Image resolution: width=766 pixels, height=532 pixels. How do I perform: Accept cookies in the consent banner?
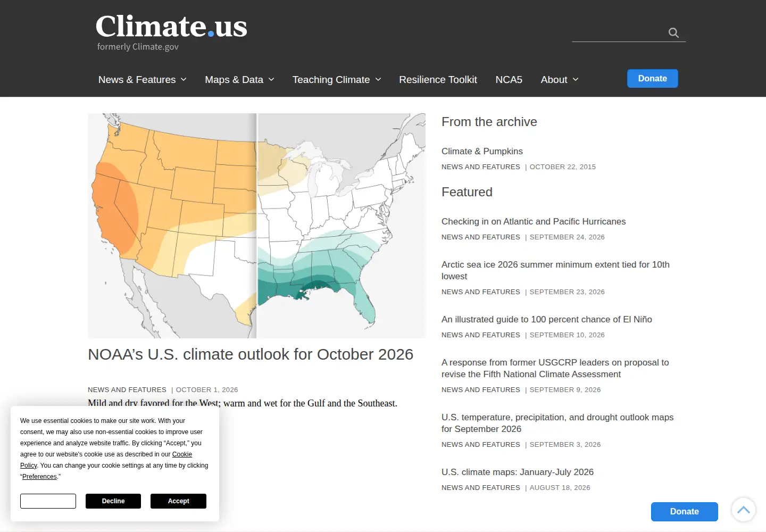pos(178,501)
